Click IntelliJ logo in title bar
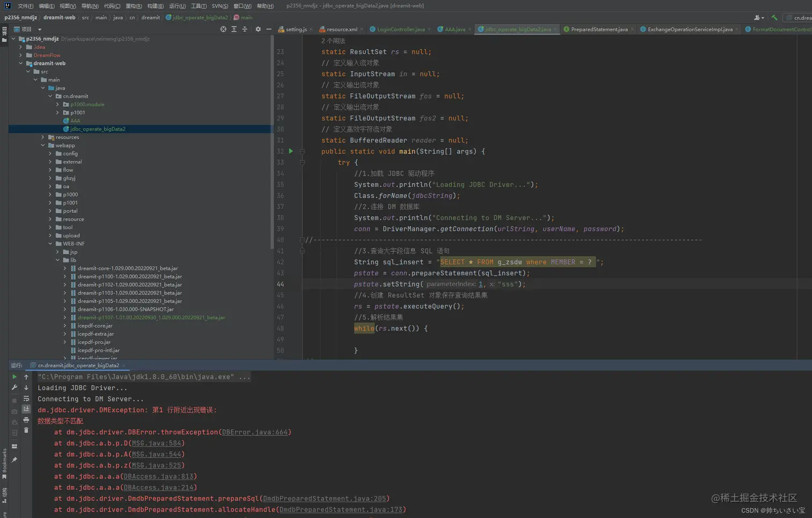The image size is (812, 518). (7, 5)
